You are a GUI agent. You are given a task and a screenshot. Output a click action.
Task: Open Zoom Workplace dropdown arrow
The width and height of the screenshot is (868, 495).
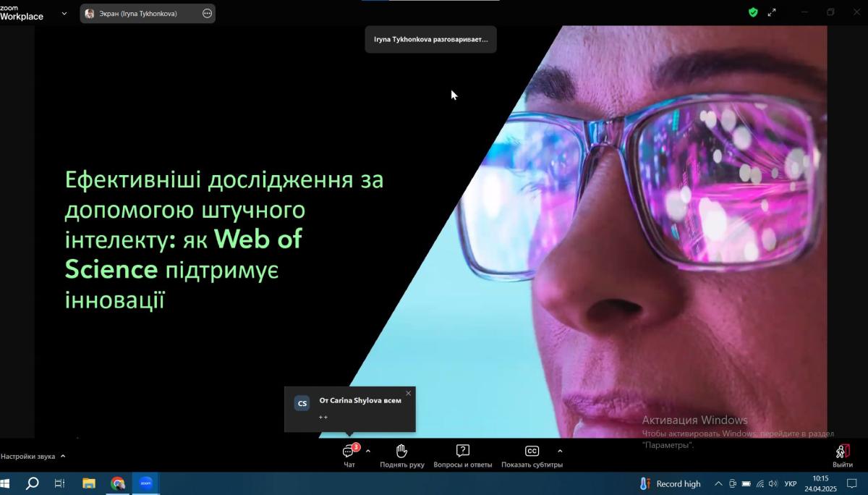[x=64, y=13]
